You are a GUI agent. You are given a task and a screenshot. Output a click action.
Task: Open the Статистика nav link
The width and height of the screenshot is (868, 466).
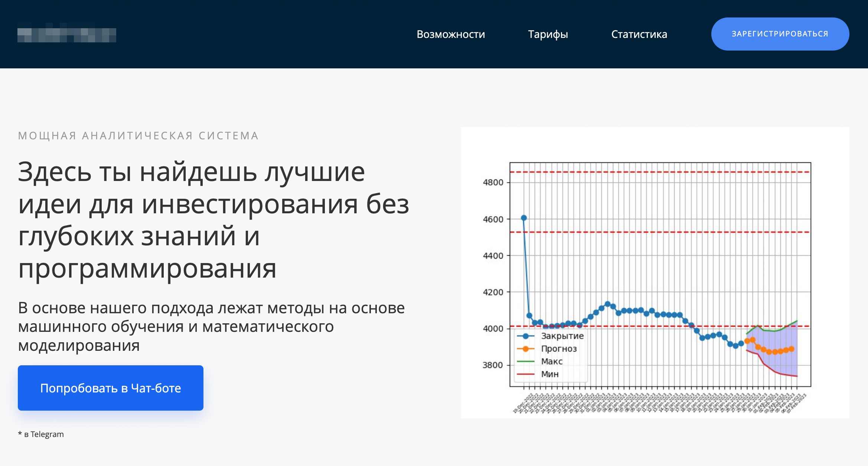click(639, 34)
